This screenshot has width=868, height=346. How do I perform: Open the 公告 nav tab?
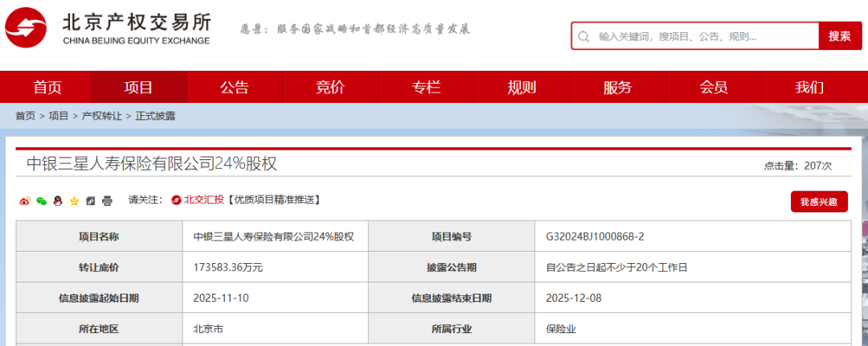235,87
